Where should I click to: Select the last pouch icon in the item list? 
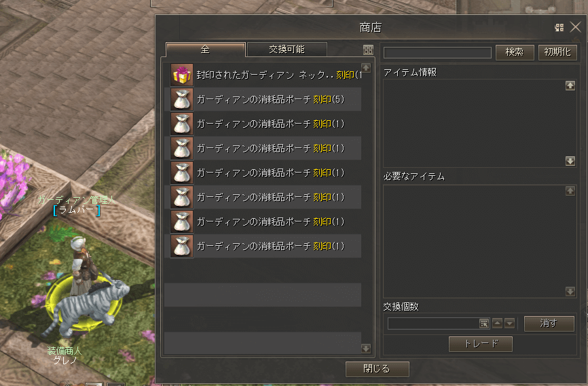click(x=182, y=246)
